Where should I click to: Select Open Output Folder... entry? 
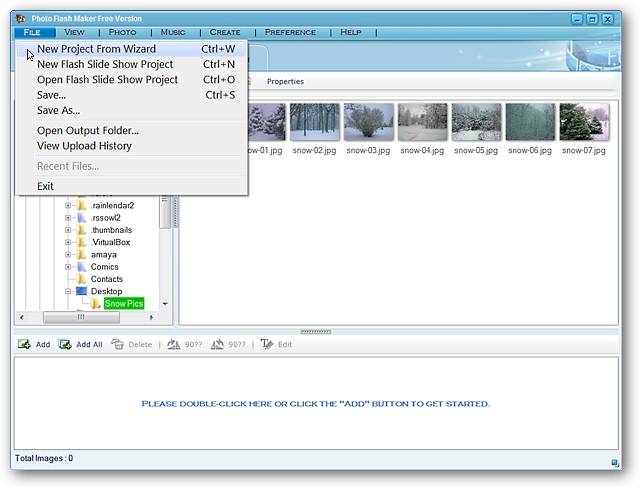[131, 131]
